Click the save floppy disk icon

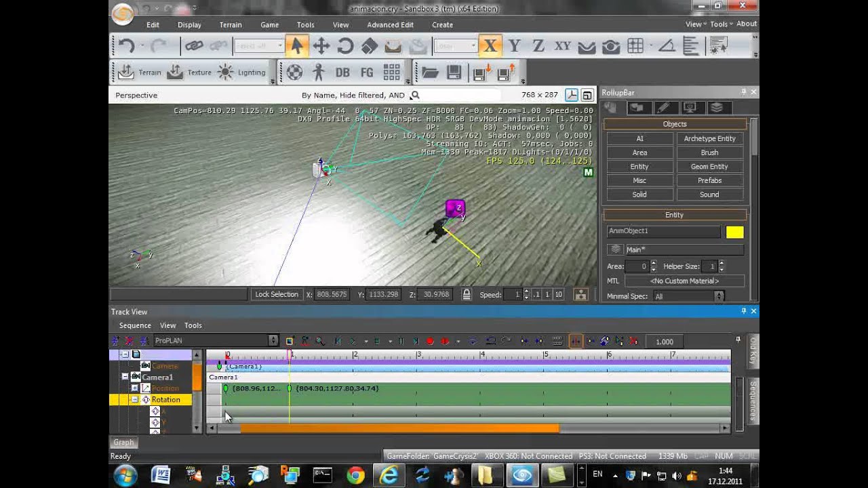pos(454,73)
